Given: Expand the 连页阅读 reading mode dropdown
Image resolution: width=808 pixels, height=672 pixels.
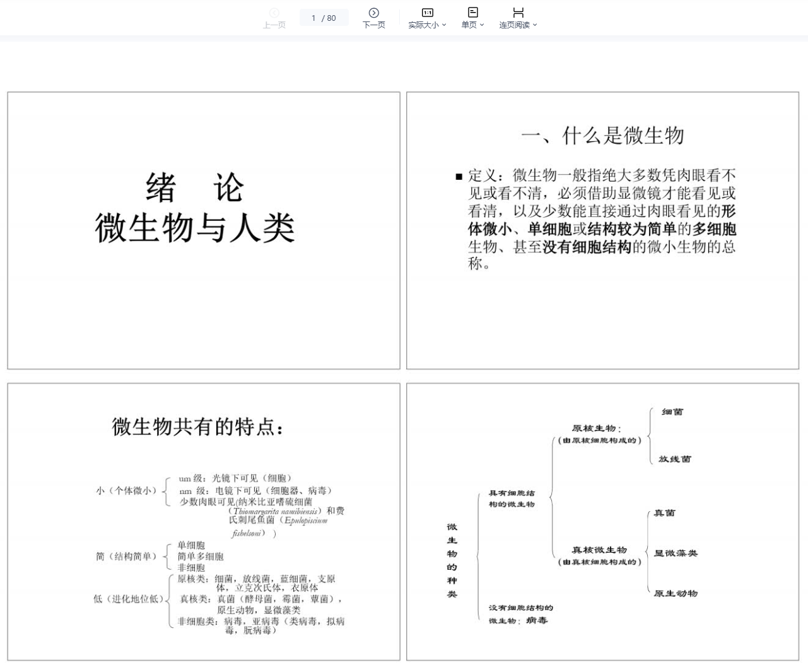Looking at the screenshot, I should click(x=535, y=25).
